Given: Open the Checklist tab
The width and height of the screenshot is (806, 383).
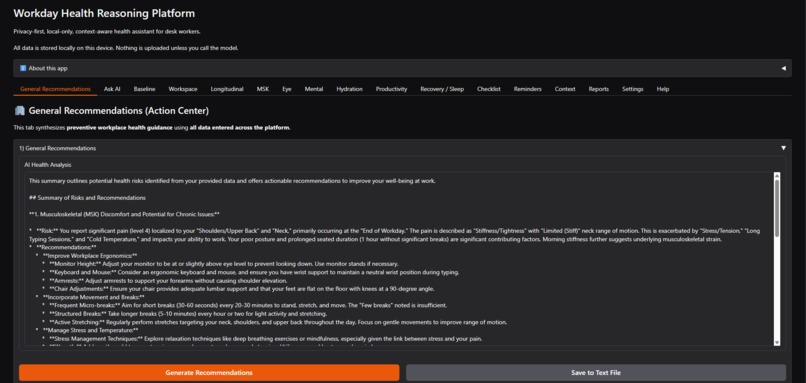Looking at the screenshot, I should point(489,89).
